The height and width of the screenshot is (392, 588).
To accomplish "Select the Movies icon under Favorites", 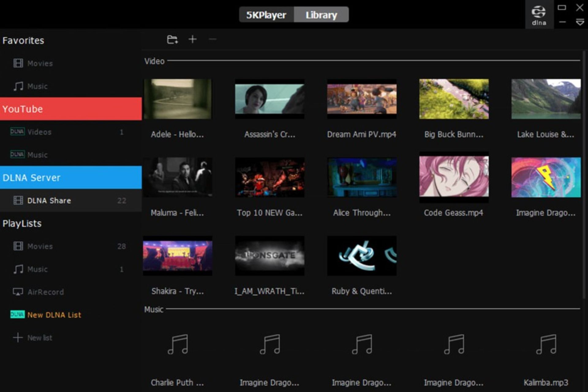I will [19, 62].
